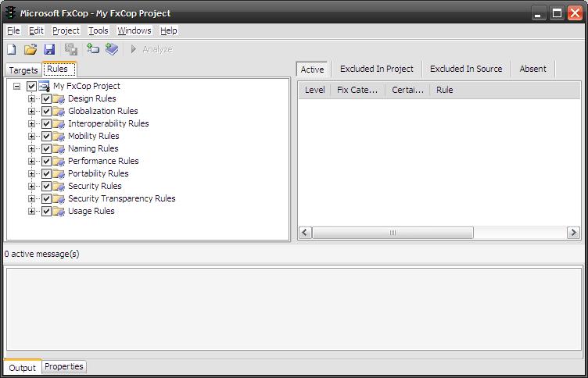Switch to the Absent tab

tap(533, 69)
